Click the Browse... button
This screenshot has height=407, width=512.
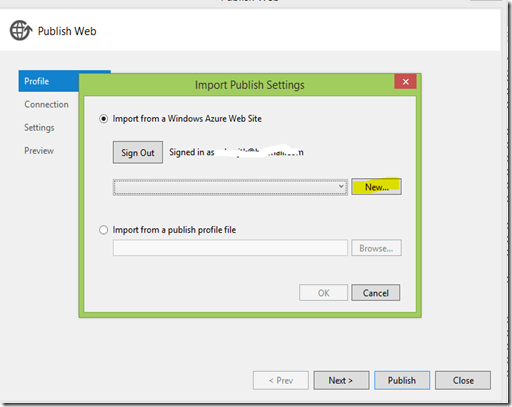click(376, 248)
